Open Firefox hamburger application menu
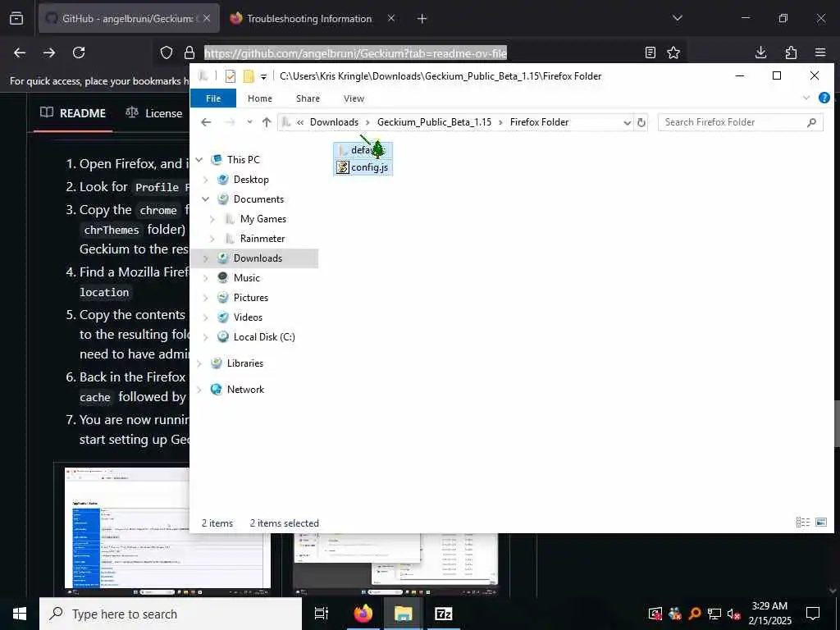 [820, 52]
